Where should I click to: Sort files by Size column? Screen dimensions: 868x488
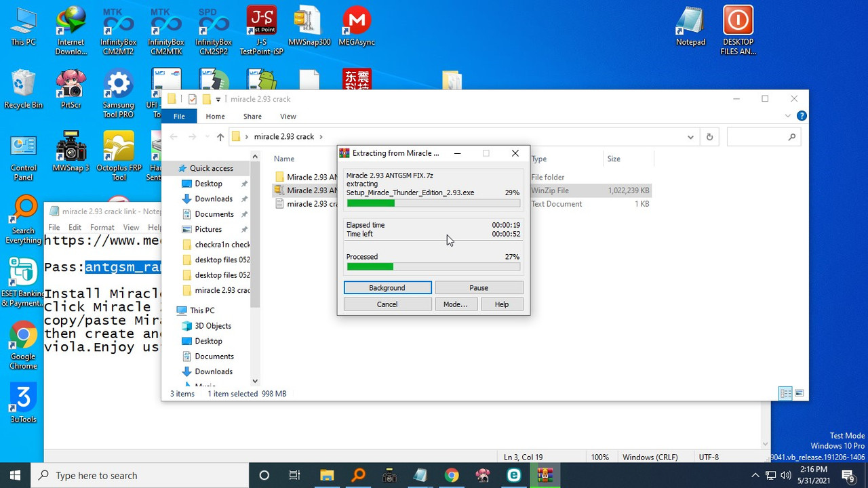tap(614, 159)
